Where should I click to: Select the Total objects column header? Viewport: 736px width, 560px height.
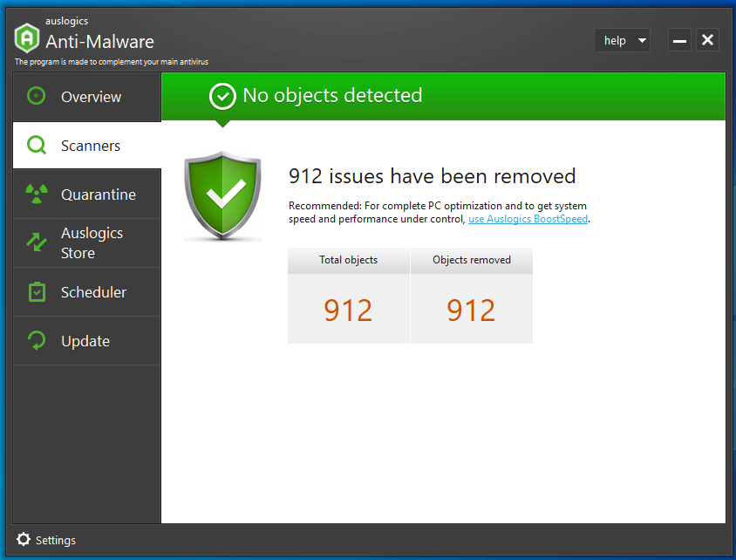[348, 260]
